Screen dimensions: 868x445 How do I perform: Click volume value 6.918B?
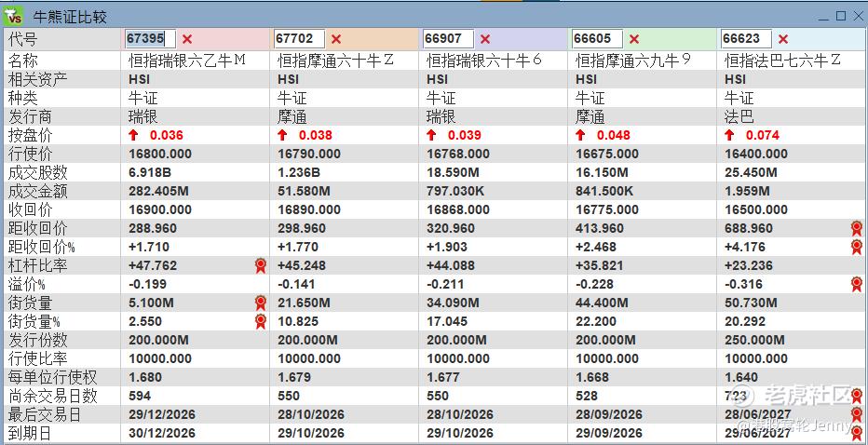(x=149, y=172)
